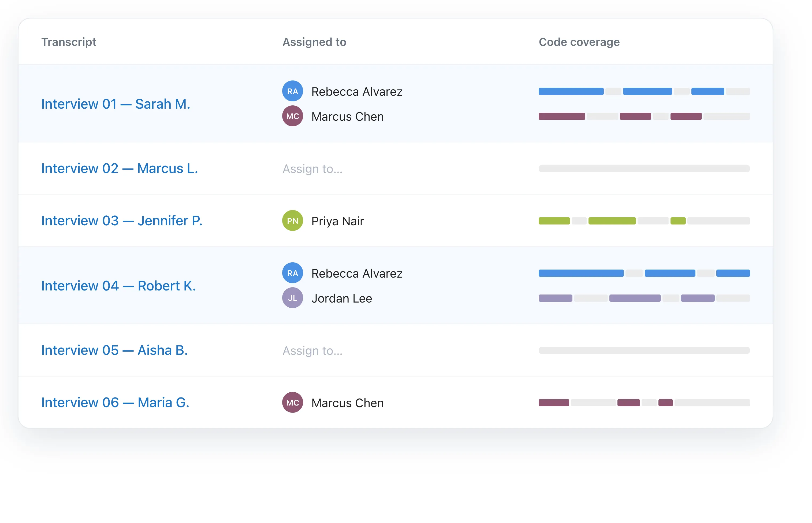Click Rebecca's blue coverage bar, Interview 04
812x523 pixels.
[644, 273]
